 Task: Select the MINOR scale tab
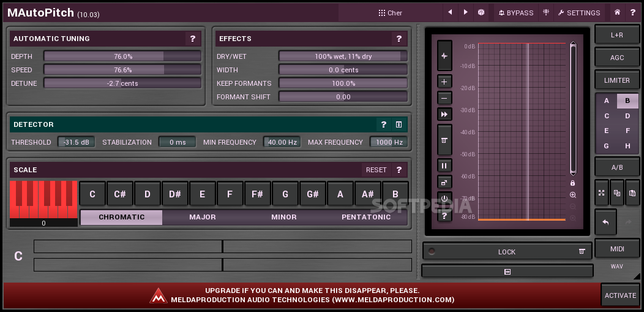point(284,217)
